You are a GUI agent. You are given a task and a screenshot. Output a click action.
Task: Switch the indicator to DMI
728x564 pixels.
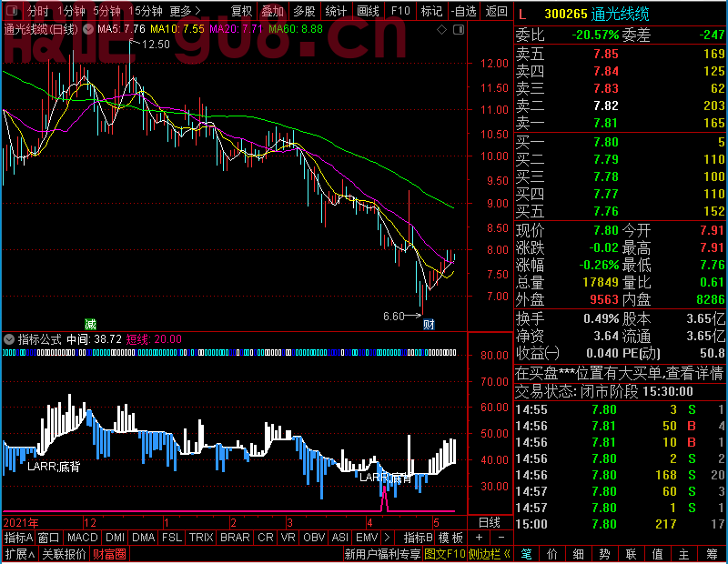pyautogui.click(x=115, y=538)
